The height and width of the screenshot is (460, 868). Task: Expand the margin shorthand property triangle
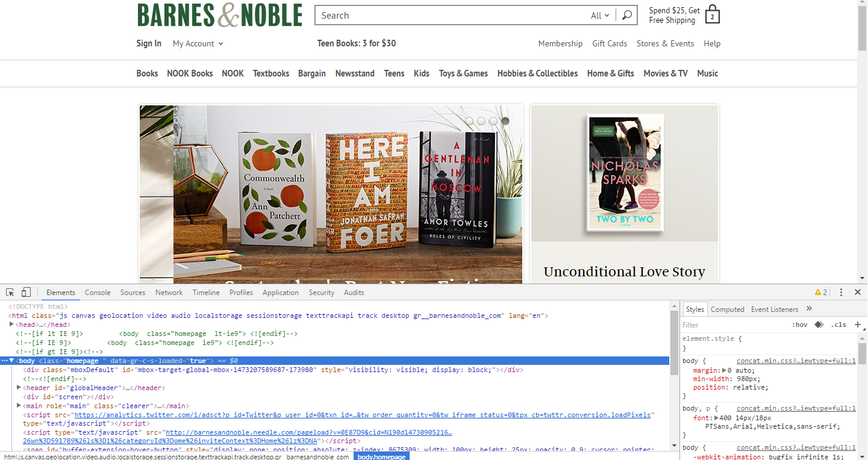(725, 371)
